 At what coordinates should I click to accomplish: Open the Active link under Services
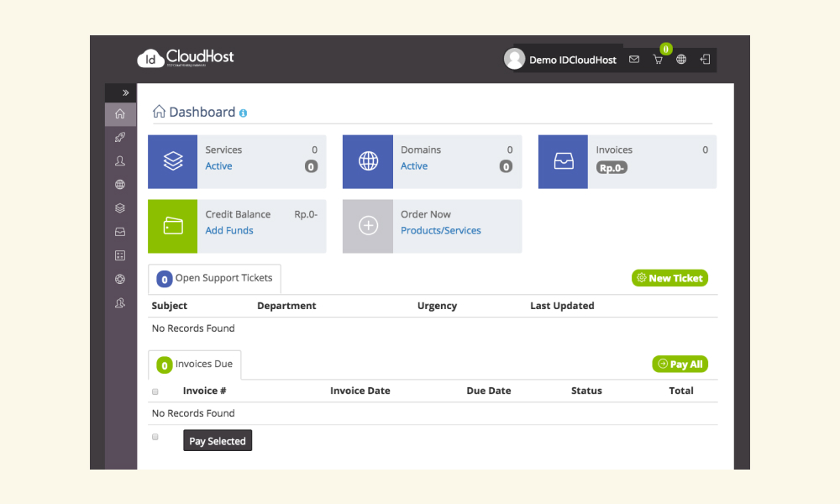218,166
